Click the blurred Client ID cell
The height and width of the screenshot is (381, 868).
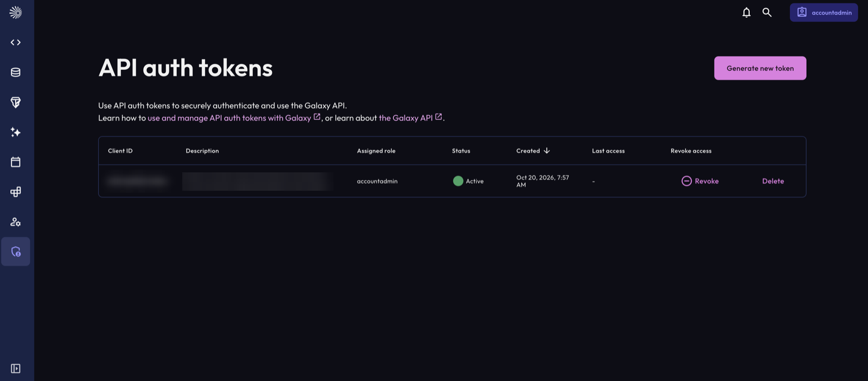pyautogui.click(x=137, y=181)
